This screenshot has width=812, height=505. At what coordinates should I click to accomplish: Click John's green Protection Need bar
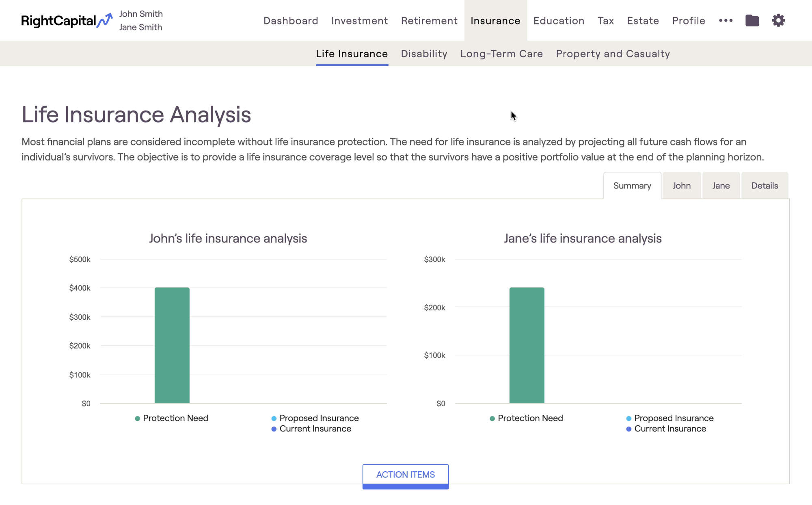point(172,345)
